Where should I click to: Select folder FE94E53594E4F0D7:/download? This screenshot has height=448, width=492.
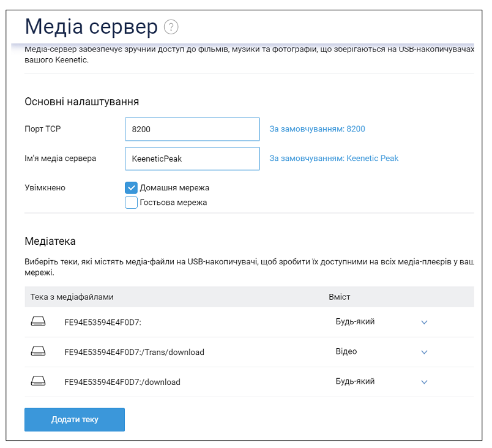click(122, 382)
